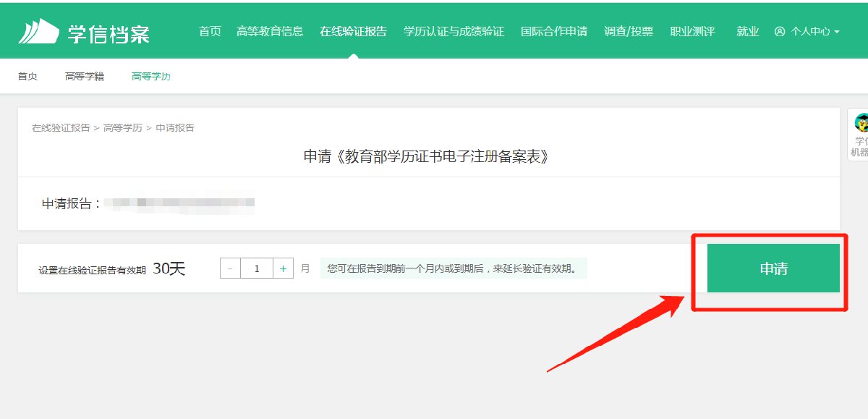Click the green 申请 button
The height and width of the screenshot is (419, 868).
point(773,268)
